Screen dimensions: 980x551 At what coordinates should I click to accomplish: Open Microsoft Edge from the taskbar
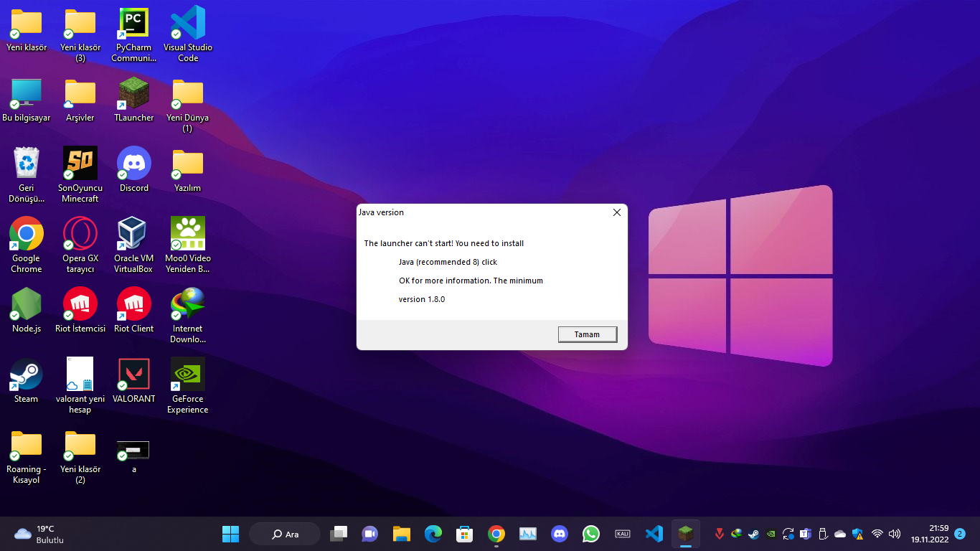pos(433,534)
